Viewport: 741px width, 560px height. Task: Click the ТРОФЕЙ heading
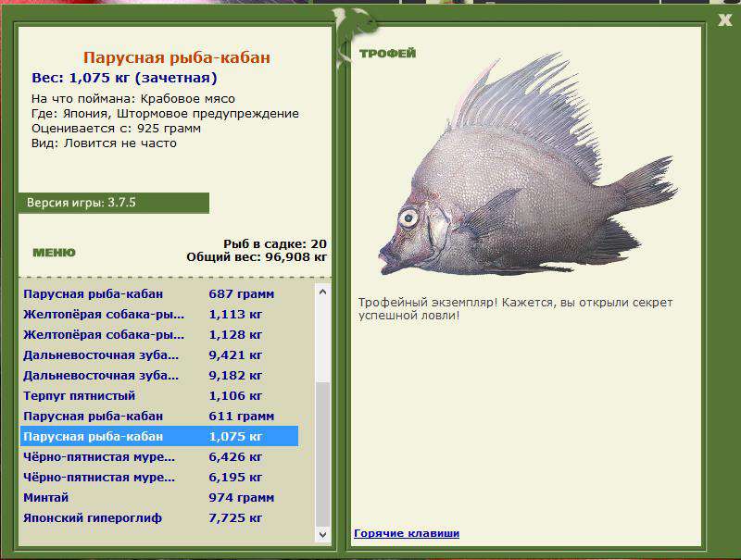tap(387, 53)
